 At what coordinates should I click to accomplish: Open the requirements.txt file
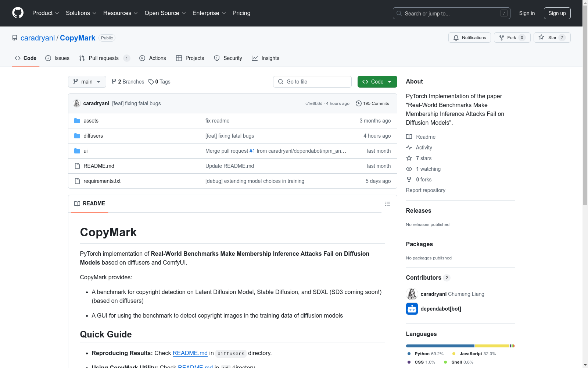(x=102, y=181)
